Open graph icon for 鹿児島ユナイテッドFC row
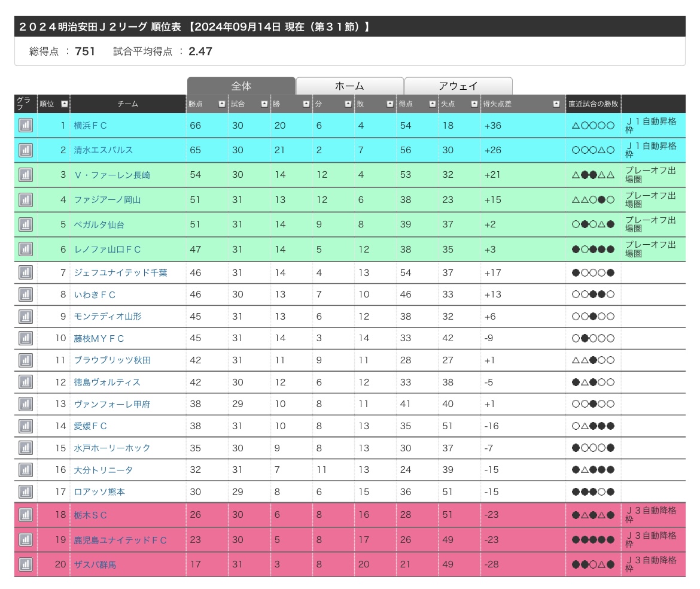 coord(26,540)
